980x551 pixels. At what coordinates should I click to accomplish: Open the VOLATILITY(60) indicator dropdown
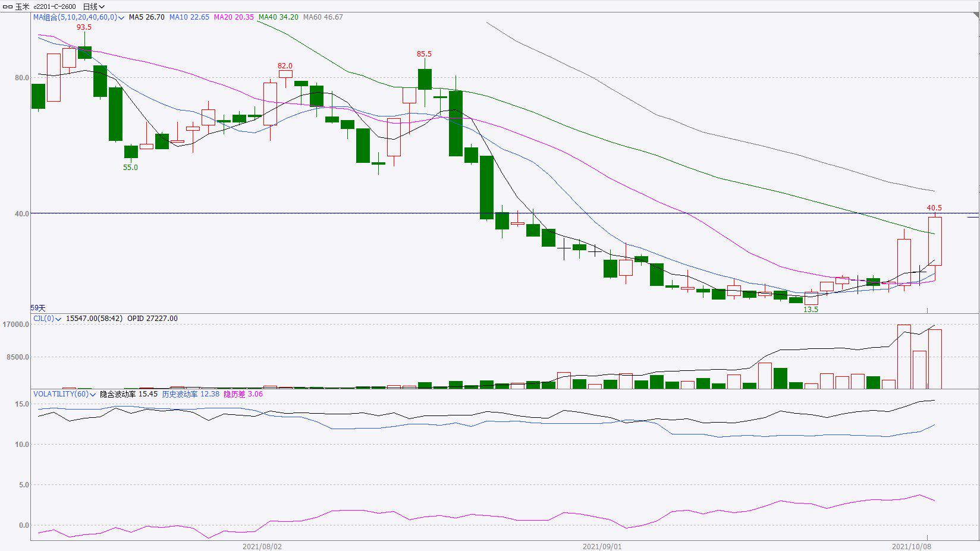pyautogui.click(x=93, y=395)
